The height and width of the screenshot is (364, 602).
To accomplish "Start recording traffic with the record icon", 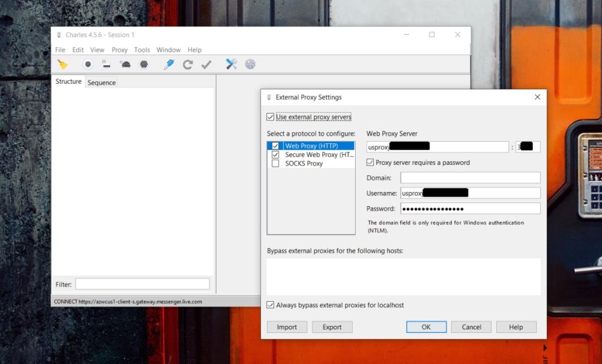I will [87, 65].
